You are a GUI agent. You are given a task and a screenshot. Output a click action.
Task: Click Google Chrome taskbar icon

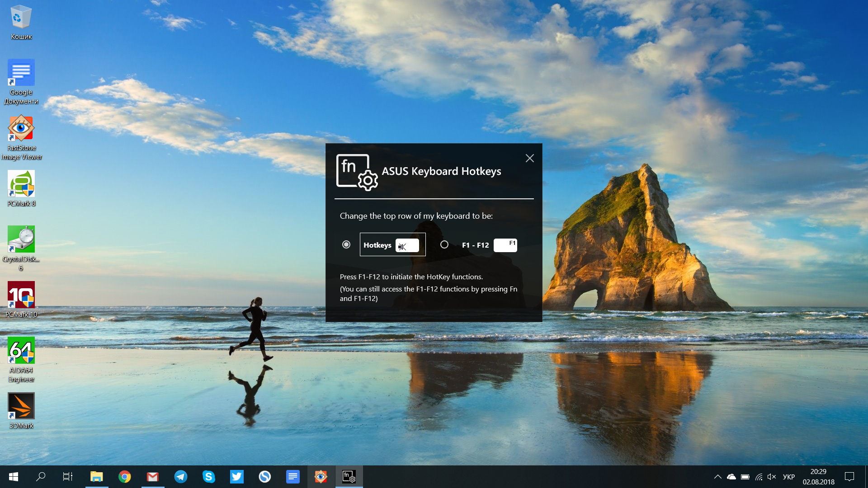[124, 476]
